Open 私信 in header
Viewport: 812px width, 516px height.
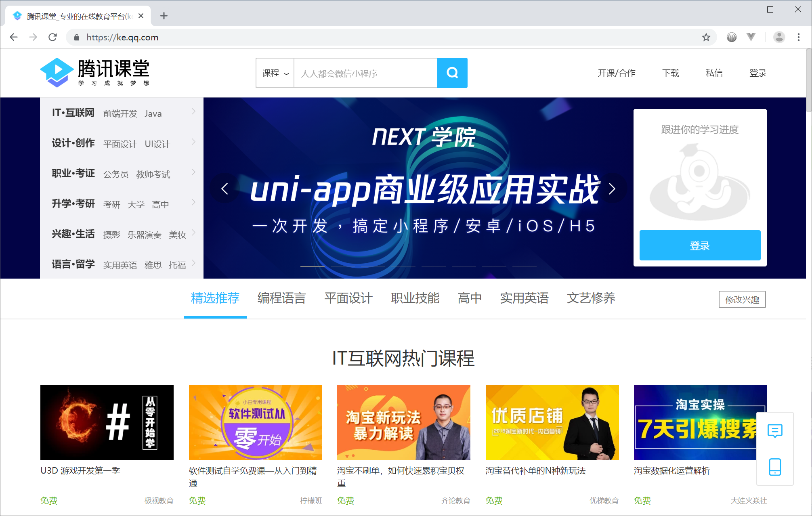[x=714, y=73]
